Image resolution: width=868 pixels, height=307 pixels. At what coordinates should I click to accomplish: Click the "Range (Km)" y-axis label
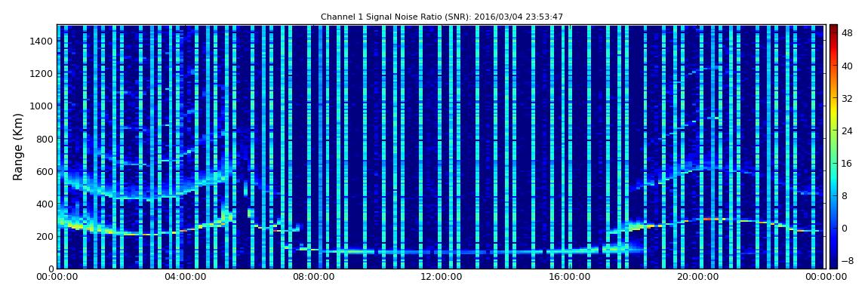pyautogui.click(x=17, y=146)
